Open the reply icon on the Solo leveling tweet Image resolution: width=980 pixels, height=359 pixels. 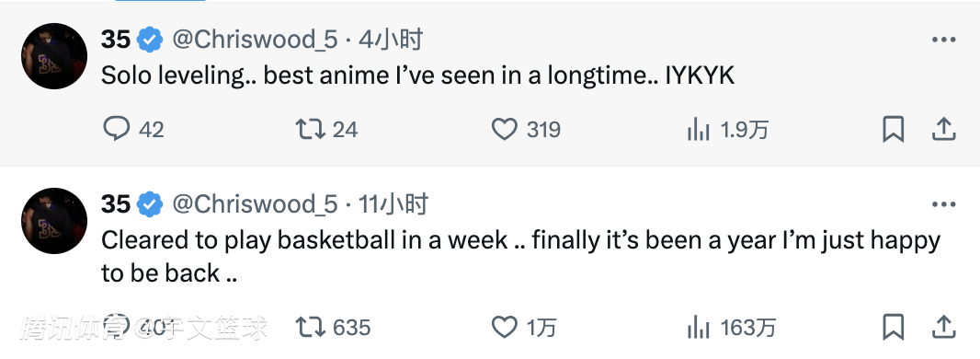click(x=116, y=129)
